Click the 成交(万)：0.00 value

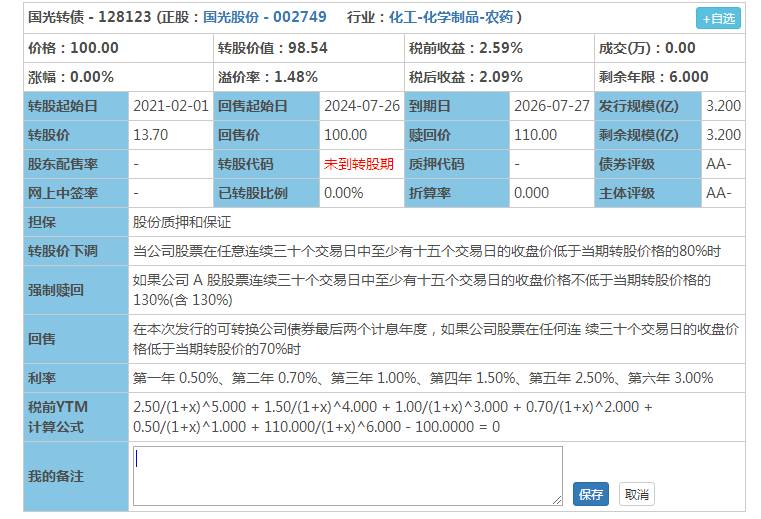pyautogui.click(x=647, y=48)
